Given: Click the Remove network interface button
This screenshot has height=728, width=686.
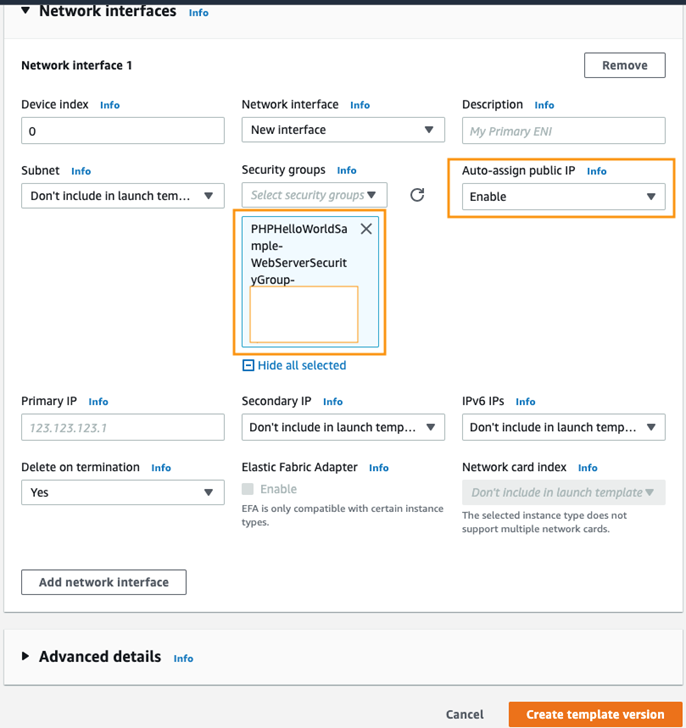Looking at the screenshot, I should (624, 66).
